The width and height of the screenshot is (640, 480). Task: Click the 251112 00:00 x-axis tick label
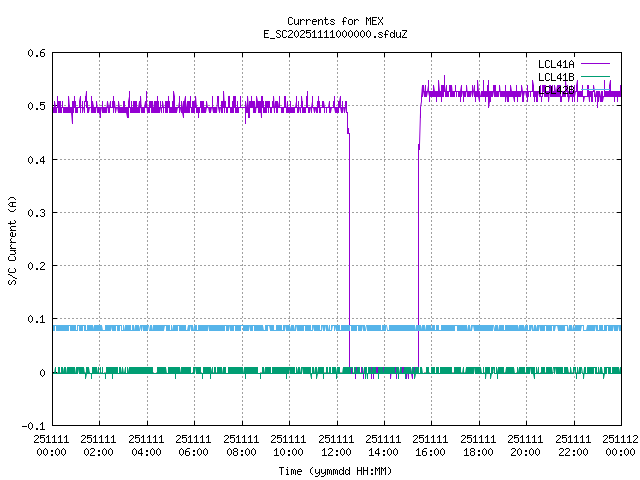(x=621, y=444)
